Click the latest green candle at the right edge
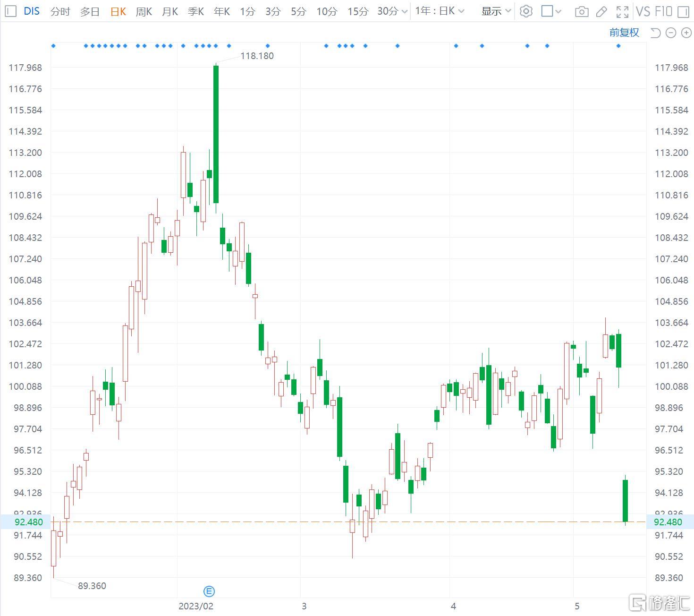 625,501
